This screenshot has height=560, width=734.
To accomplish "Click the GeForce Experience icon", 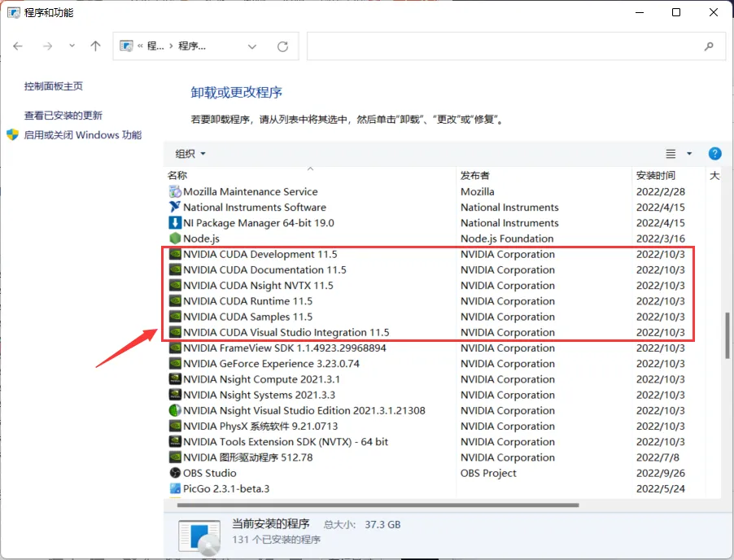I will click(x=175, y=363).
